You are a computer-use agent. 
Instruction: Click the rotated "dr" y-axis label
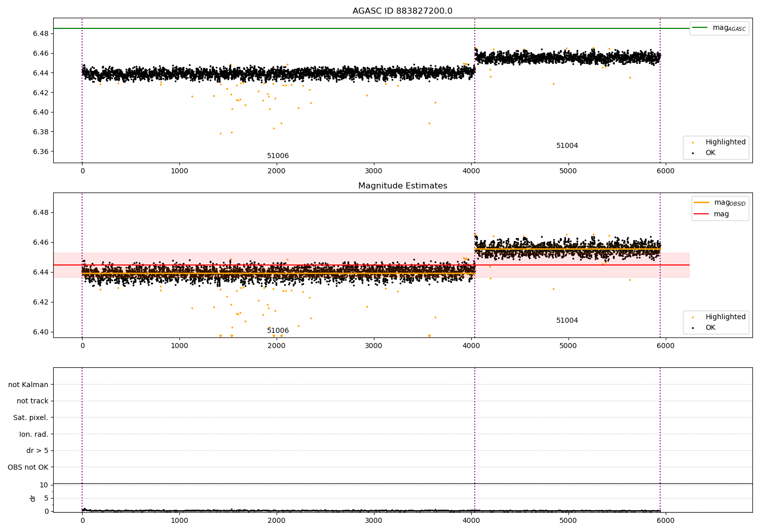pos(33,498)
